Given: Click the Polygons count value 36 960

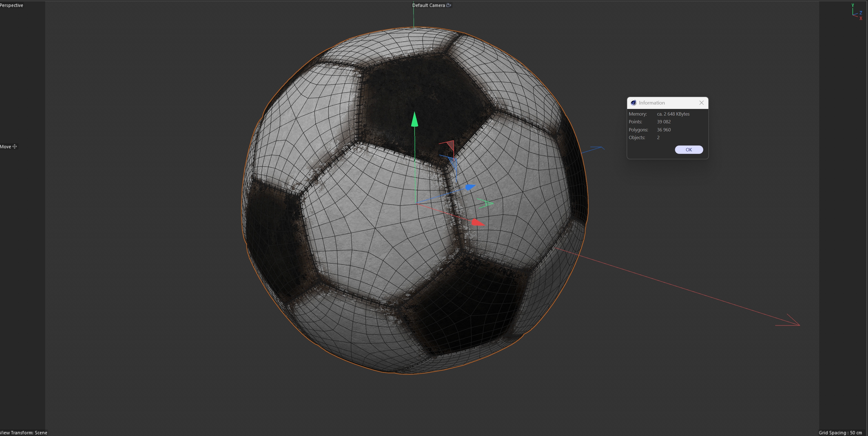Looking at the screenshot, I should 663,130.
